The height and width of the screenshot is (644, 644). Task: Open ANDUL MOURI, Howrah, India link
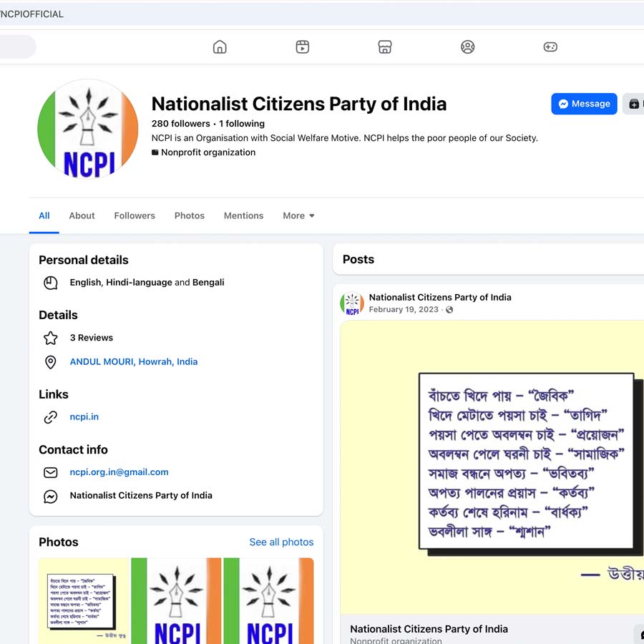coord(134,361)
